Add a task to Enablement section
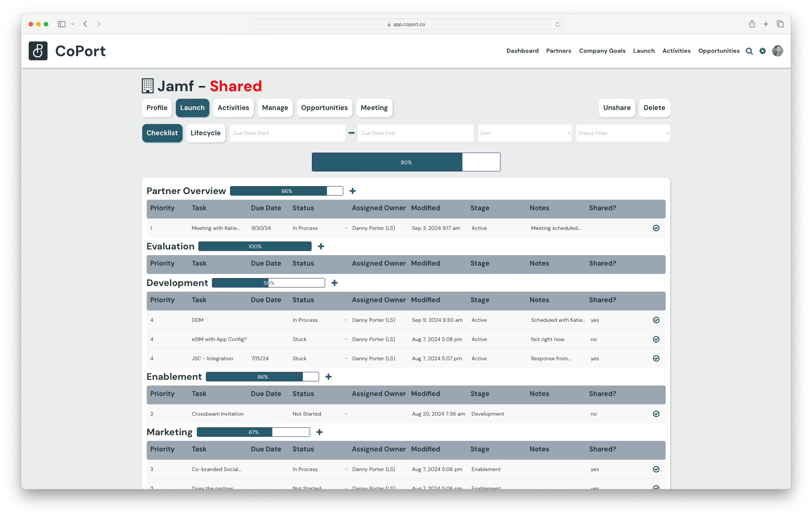 (x=328, y=377)
